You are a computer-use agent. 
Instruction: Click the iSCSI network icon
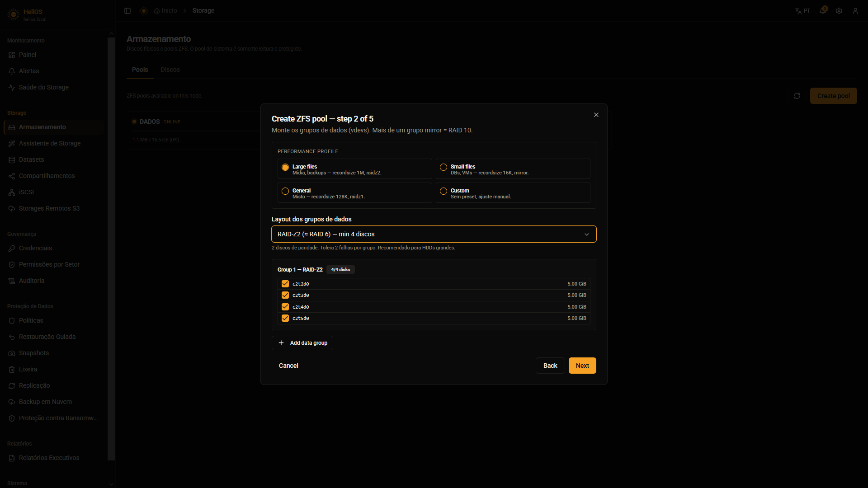point(12,192)
